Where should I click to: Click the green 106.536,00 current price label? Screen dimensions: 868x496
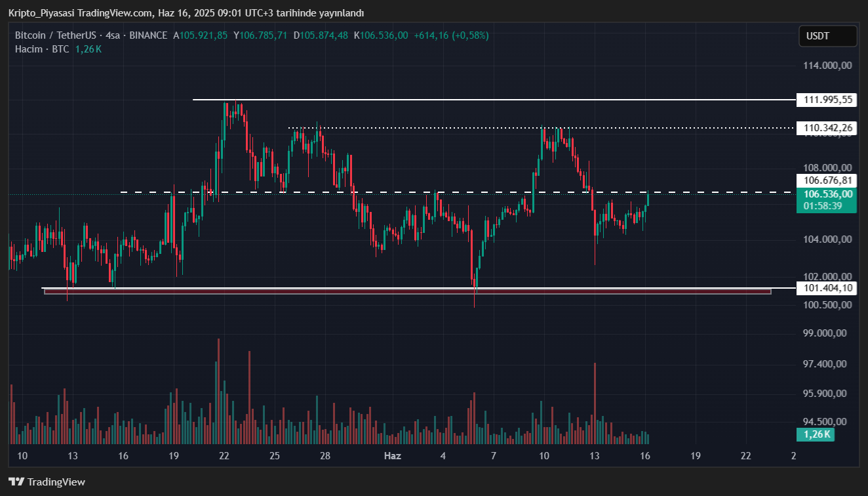pyautogui.click(x=827, y=194)
